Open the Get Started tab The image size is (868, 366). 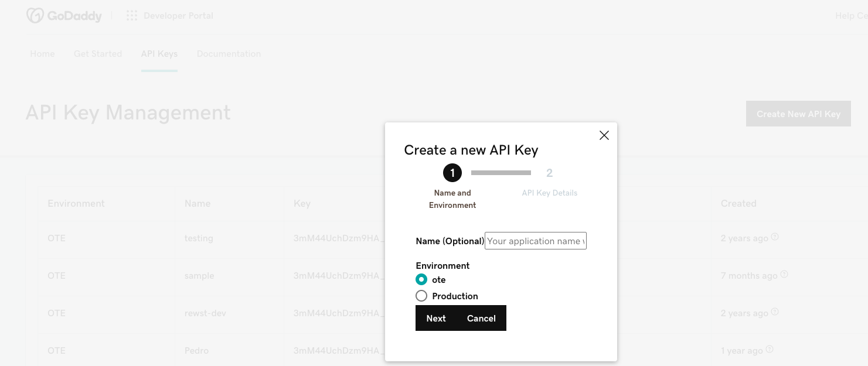[98, 54]
